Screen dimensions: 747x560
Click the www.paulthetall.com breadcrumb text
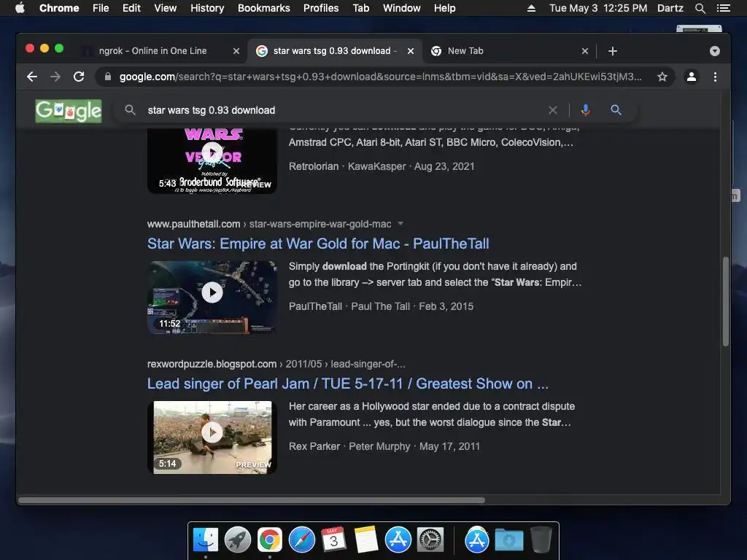pyautogui.click(x=193, y=224)
